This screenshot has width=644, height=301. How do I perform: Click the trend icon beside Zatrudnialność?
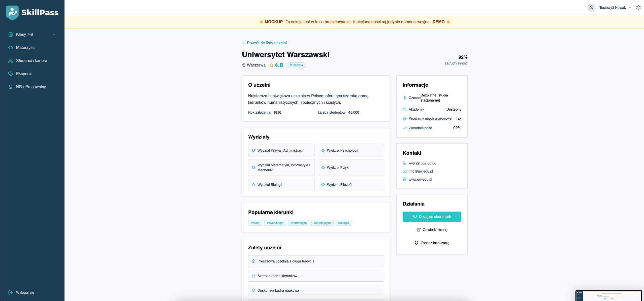[405, 128]
